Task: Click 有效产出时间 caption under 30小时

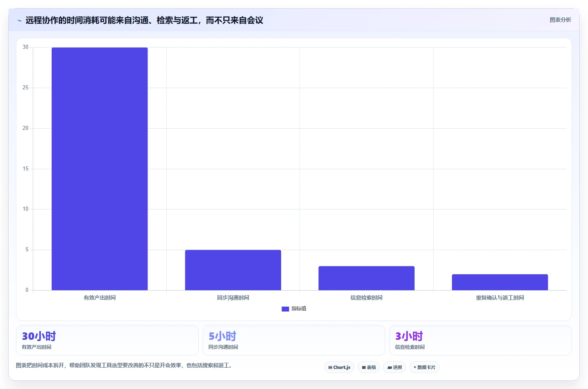Action: 36,347
